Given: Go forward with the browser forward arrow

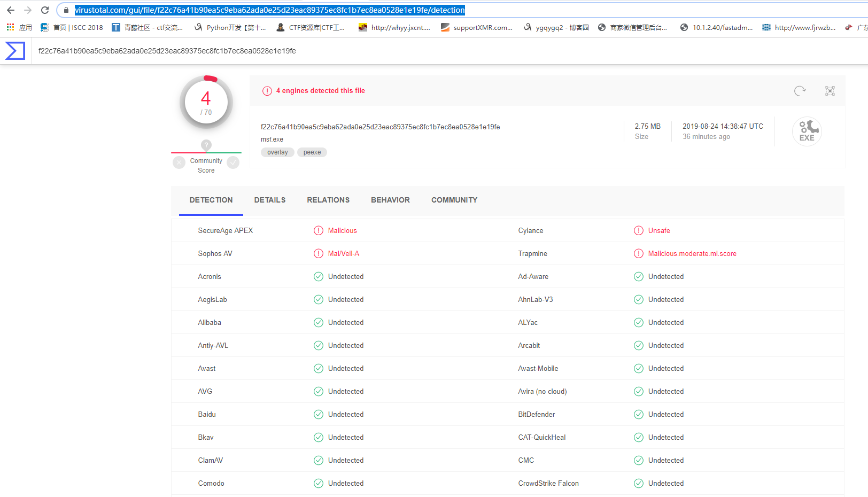Looking at the screenshot, I should [28, 10].
